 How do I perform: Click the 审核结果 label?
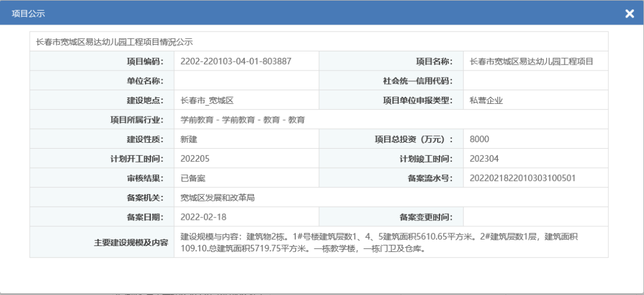pyautogui.click(x=144, y=178)
